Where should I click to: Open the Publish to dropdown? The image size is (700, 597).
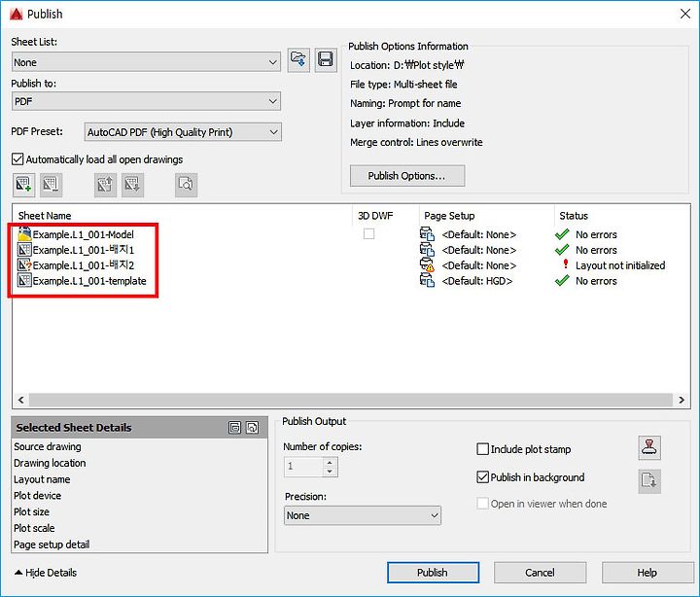[146, 101]
